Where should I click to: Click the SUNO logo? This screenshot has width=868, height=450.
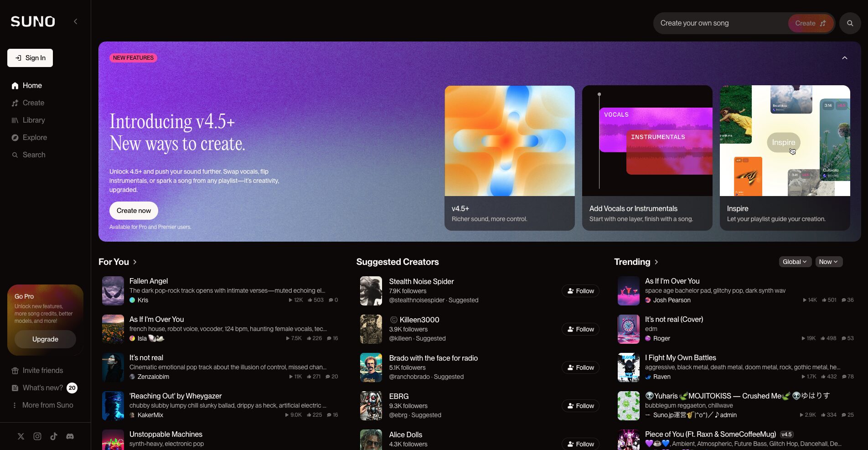(x=33, y=21)
